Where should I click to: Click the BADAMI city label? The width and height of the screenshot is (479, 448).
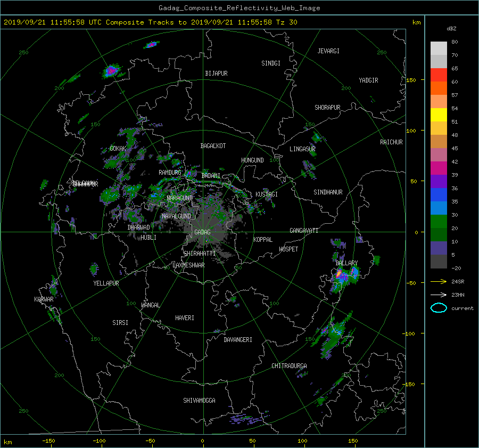pos(211,176)
